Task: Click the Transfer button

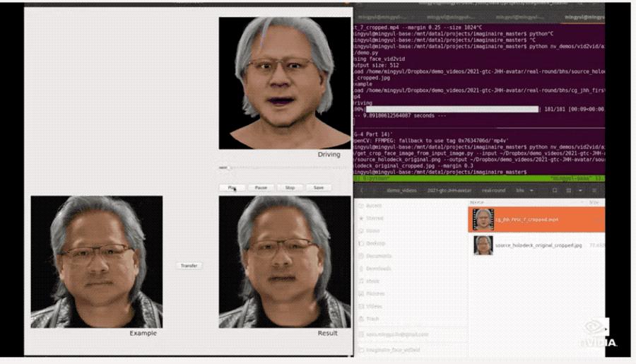Action: [189, 266]
